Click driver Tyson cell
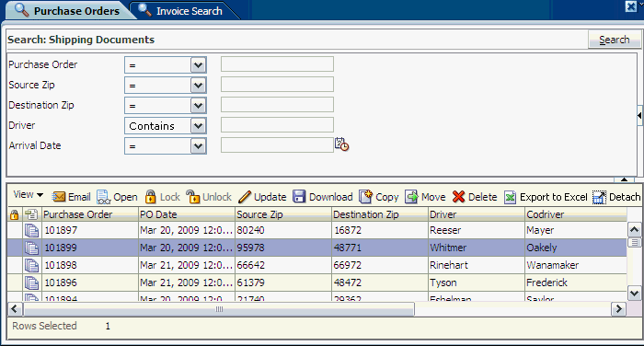The height and width of the screenshot is (346, 644). coord(477,283)
